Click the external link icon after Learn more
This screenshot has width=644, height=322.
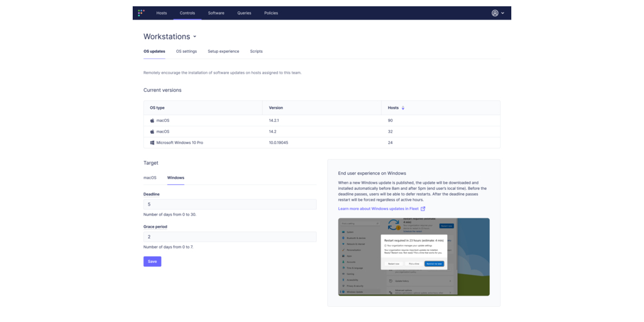pos(423,209)
